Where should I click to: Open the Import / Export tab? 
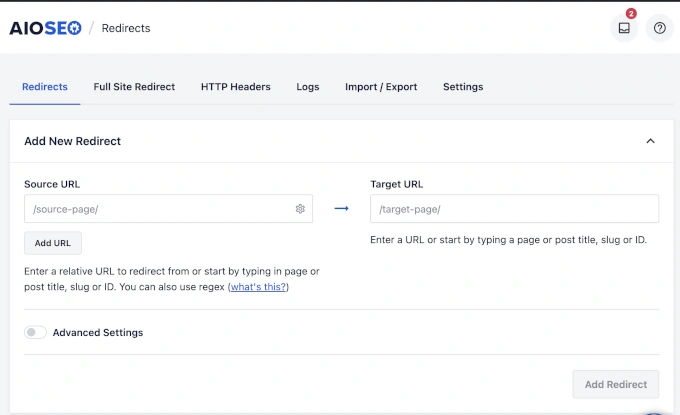[x=381, y=87]
